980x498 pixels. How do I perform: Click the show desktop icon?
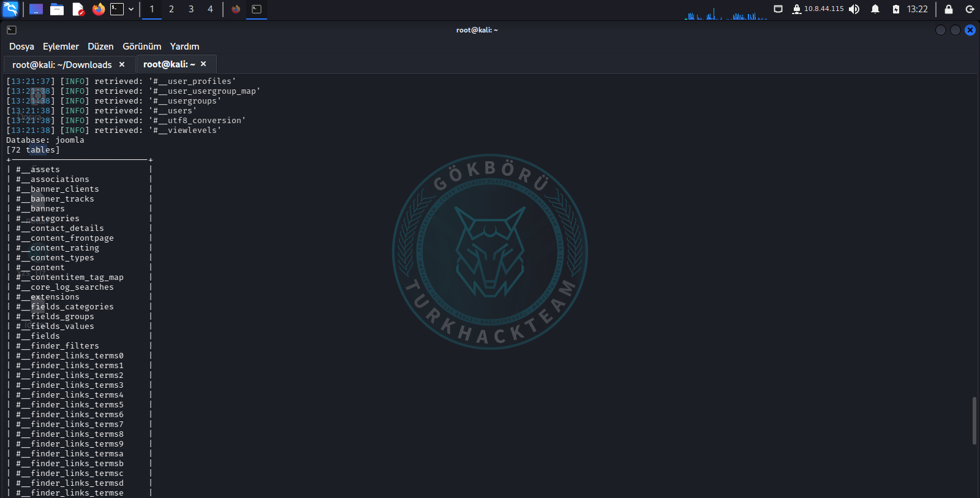(36, 9)
